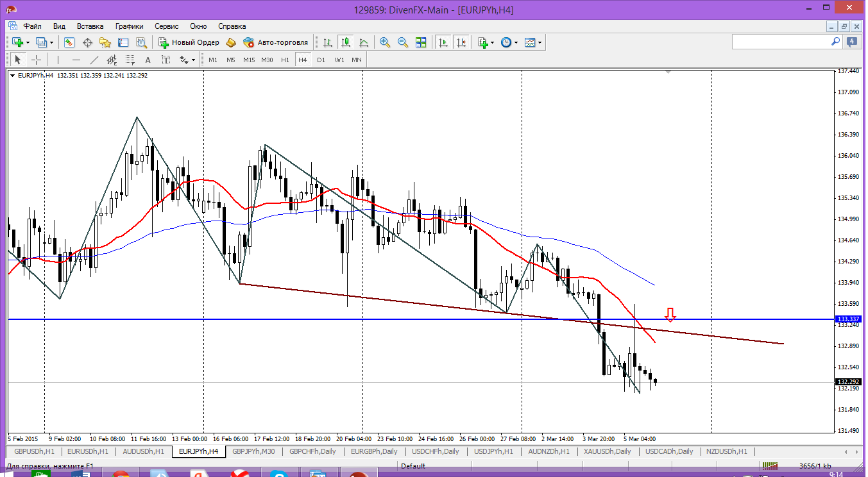Open the Файл menu
The height and width of the screenshot is (477, 868).
point(33,26)
